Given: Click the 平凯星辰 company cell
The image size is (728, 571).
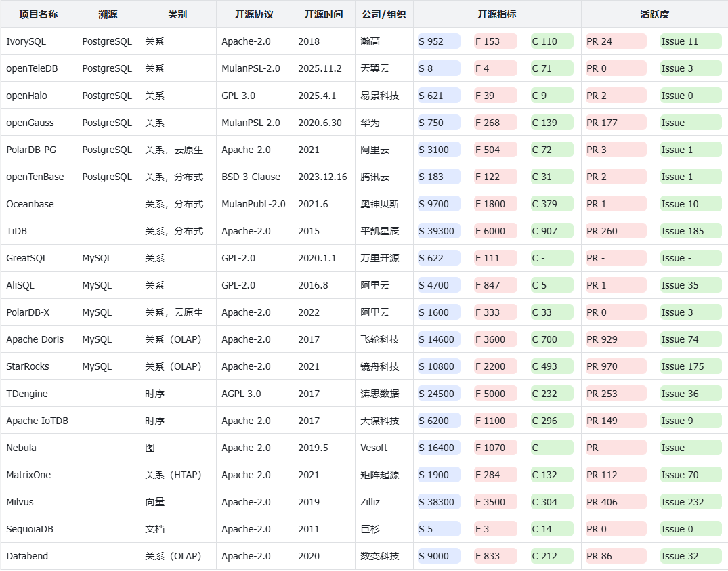Looking at the screenshot, I should (384, 231).
